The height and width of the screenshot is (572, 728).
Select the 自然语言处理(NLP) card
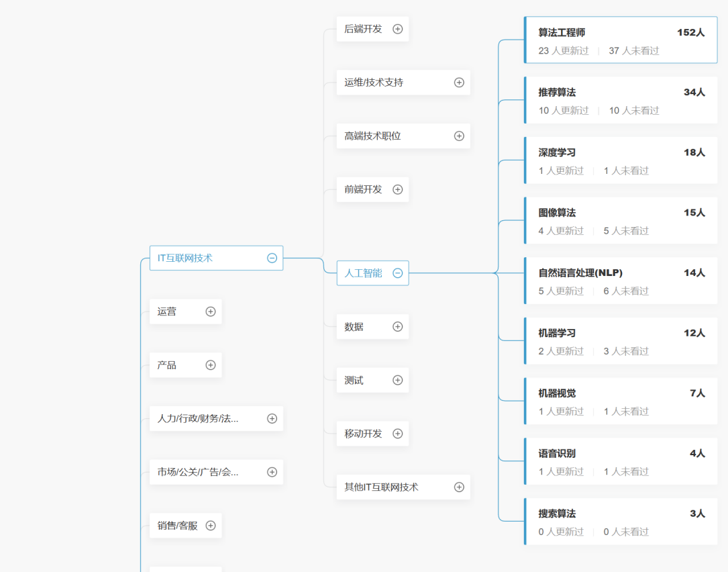[621, 281]
